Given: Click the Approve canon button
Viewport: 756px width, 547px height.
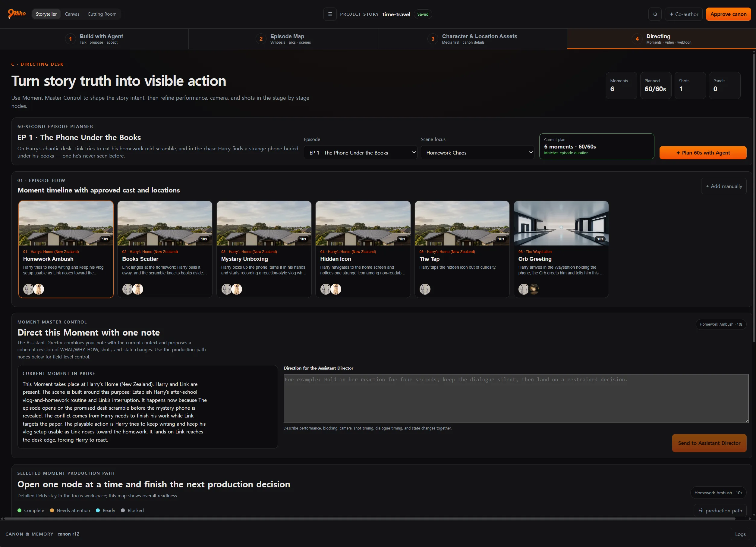Looking at the screenshot, I should tap(728, 14).
